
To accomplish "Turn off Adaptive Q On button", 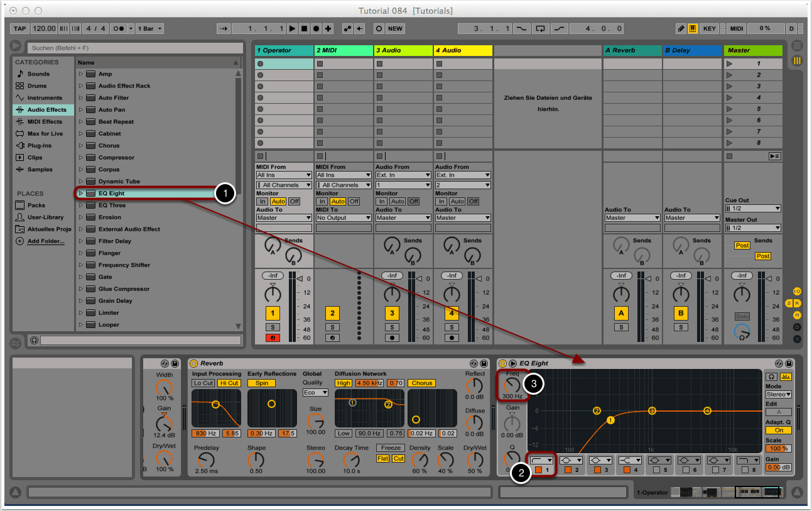I will (778, 431).
